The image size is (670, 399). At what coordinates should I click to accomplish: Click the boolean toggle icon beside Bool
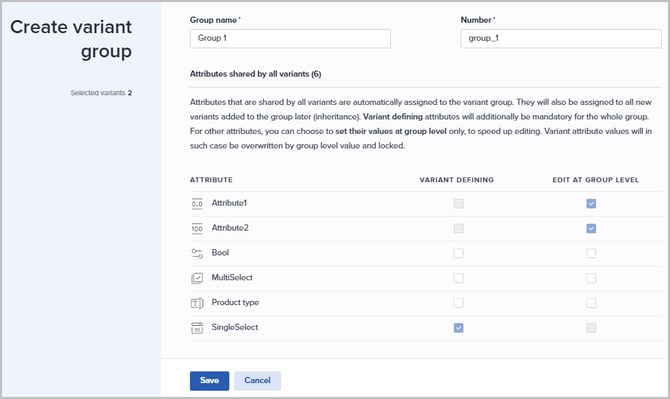(x=197, y=253)
